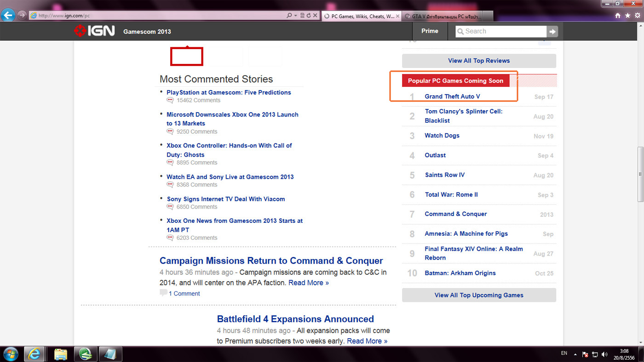
Task: Open Favorites with the star icon
Action: pyautogui.click(x=628, y=16)
